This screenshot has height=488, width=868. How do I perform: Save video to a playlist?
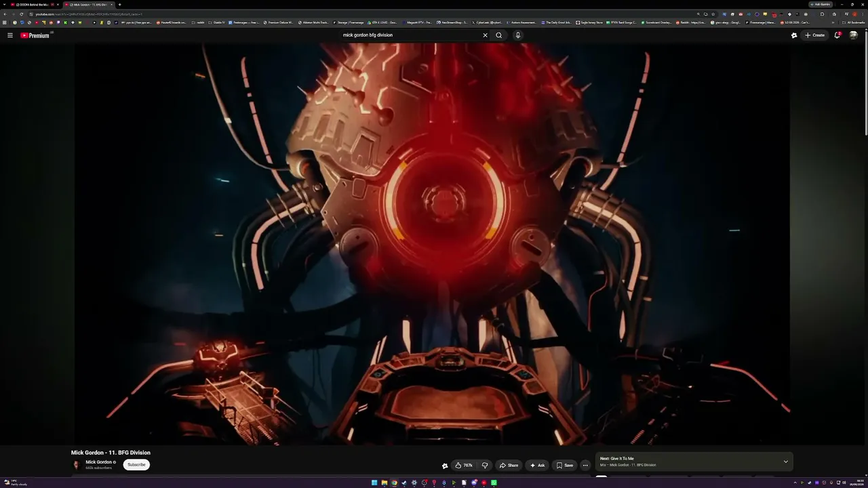coord(565,465)
